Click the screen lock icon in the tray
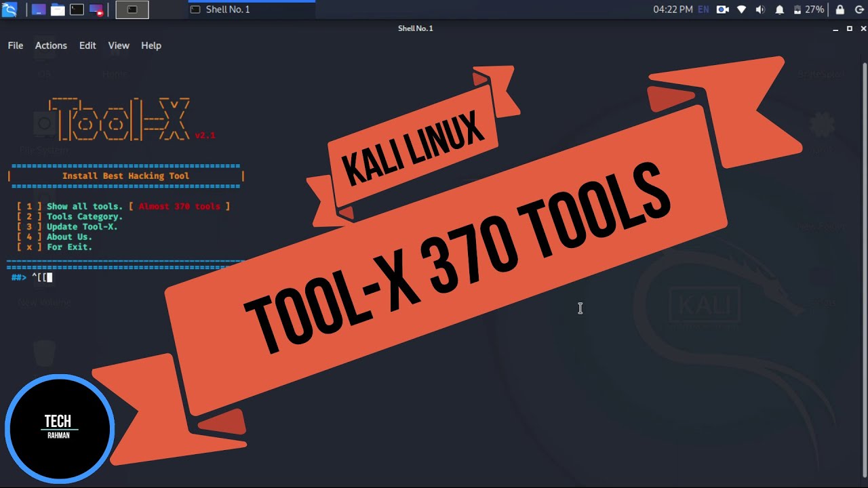Image resolution: width=868 pixels, height=488 pixels. coord(840,9)
